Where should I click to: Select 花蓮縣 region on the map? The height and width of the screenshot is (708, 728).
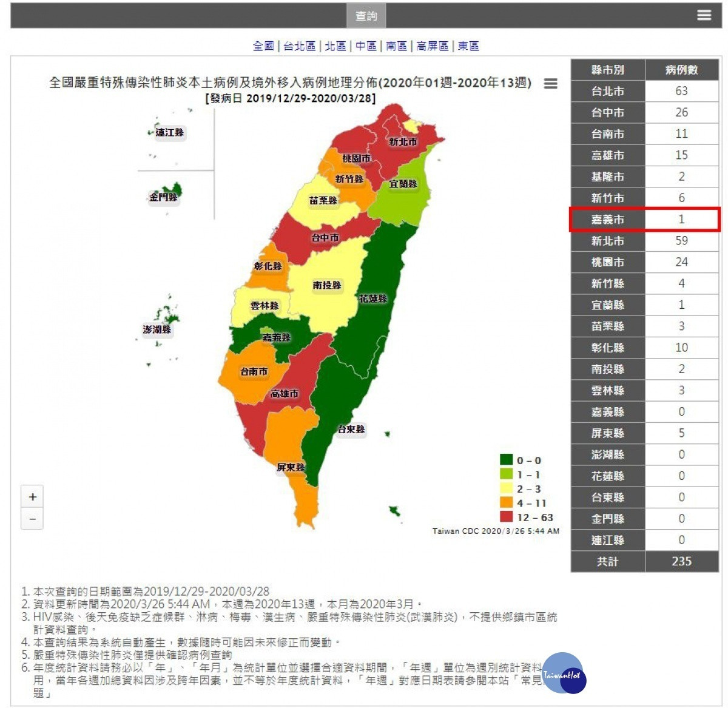[372, 298]
